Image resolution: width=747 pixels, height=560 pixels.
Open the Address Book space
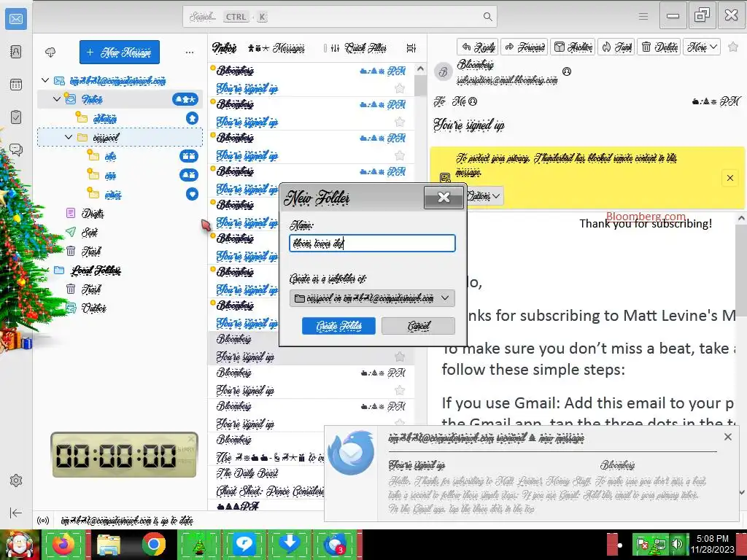pos(16,52)
